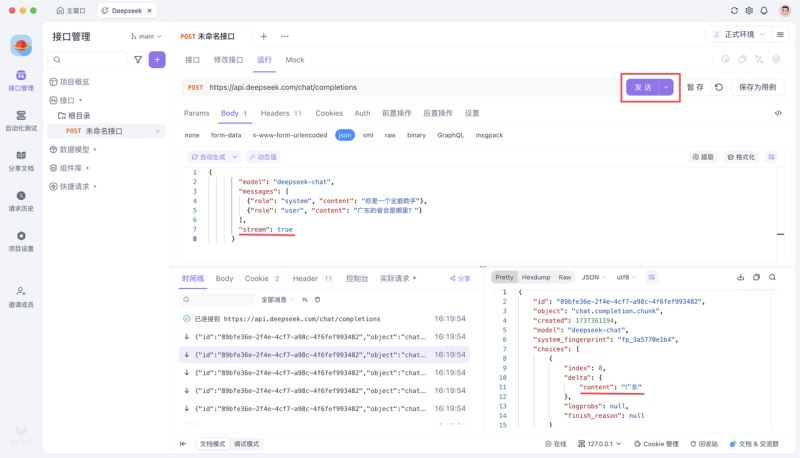The width and height of the screenshot is (800, 458).
Task: Click the sidebar search input field
Action: point(88,60)
